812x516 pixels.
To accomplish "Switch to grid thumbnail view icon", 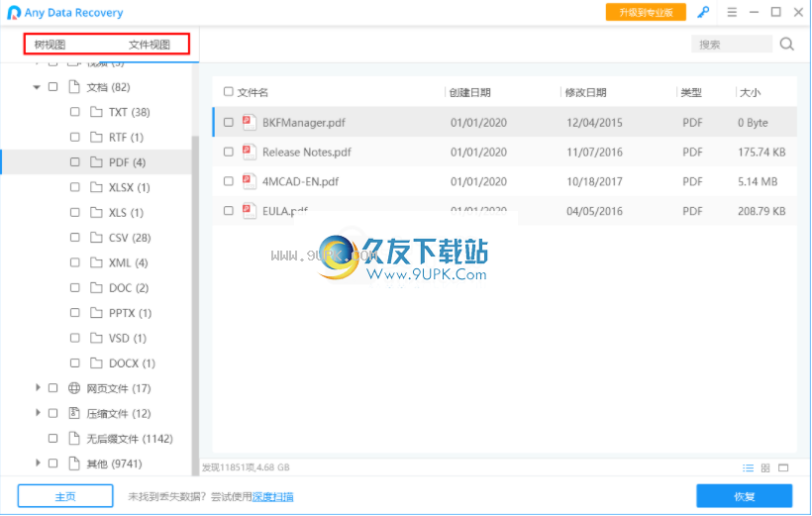I will [x=765, y=467].
